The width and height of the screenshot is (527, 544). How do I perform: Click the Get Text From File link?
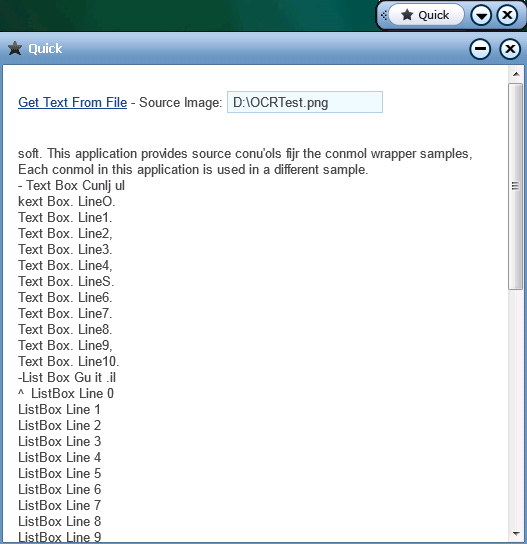coord(73,102)
